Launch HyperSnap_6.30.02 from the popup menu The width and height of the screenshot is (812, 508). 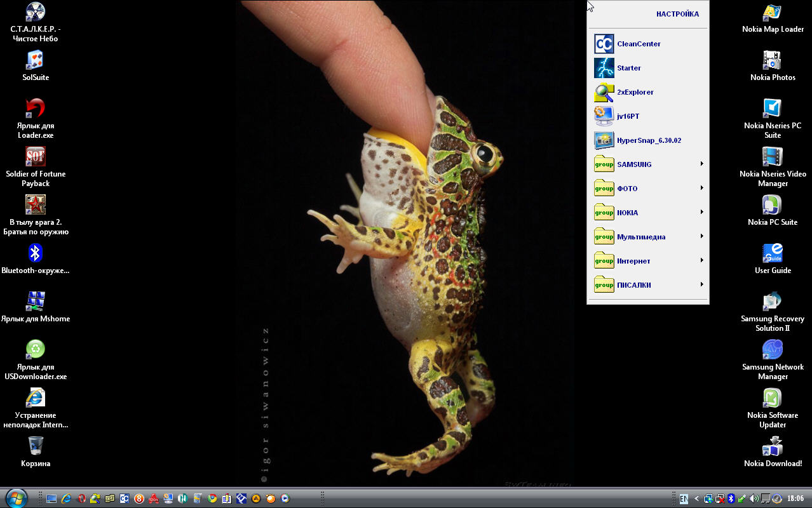click(x=648, y=140)
